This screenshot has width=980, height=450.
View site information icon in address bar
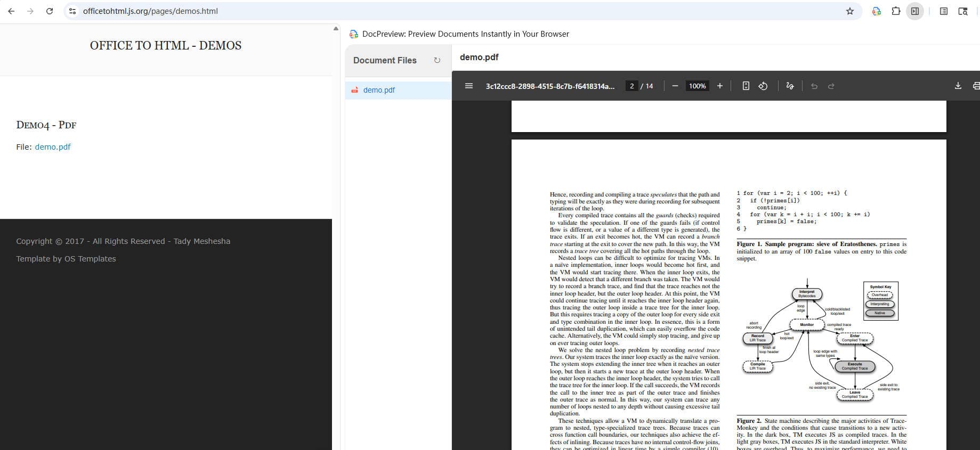(x=72, y=11)
